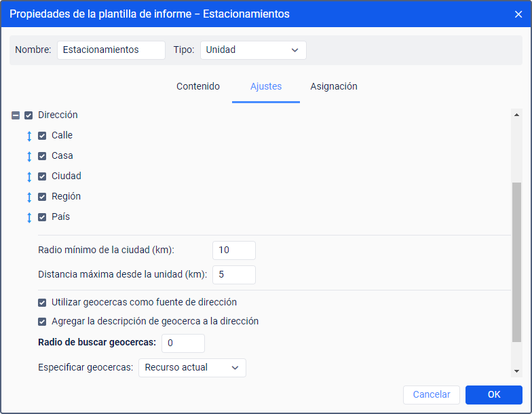
Task: Click the reorder arrow icon beside Ciudad
Action: (29, 176)
